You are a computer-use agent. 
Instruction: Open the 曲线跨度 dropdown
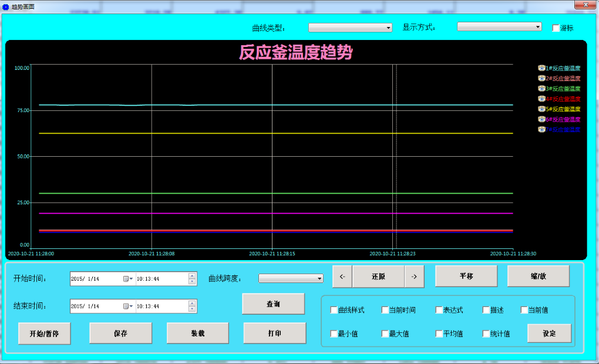coord(291,278)
